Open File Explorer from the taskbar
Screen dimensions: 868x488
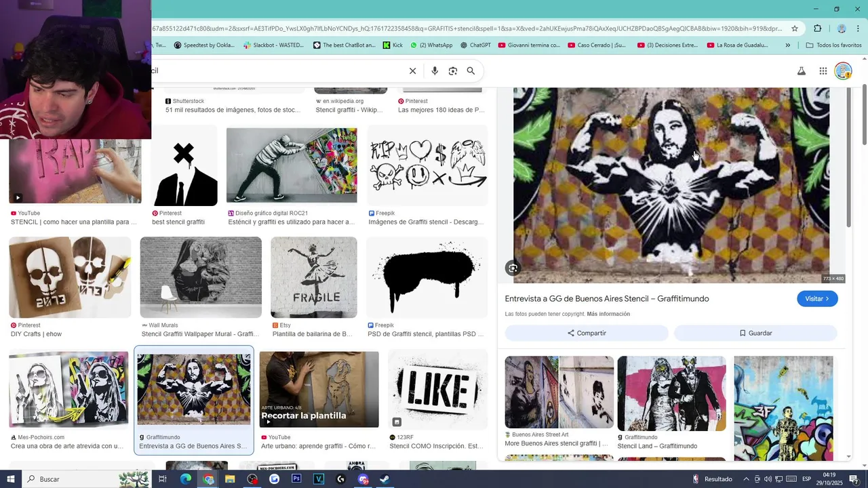point(230,479)
